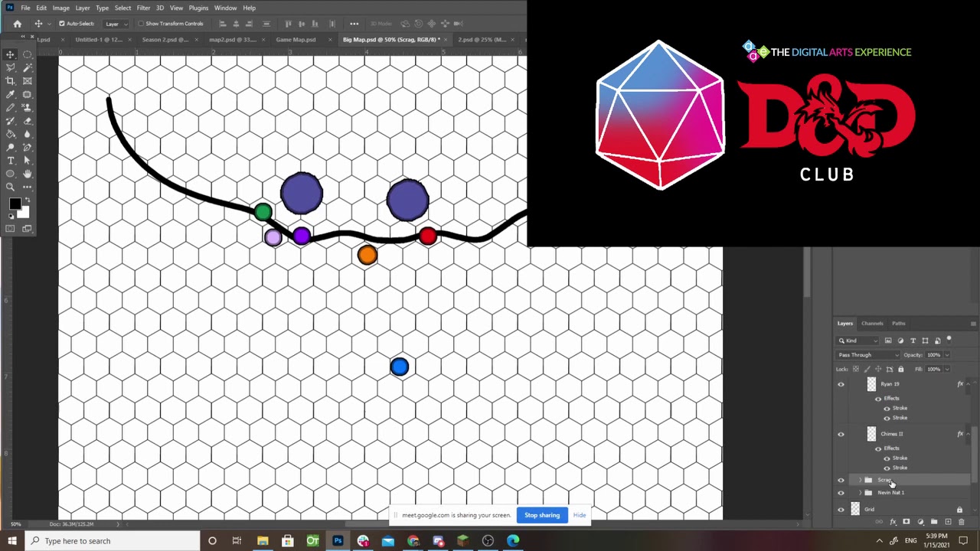Click the Hide link in sharing bar
The width and height of the screenshot is (980, 551).
pos(580,515)
